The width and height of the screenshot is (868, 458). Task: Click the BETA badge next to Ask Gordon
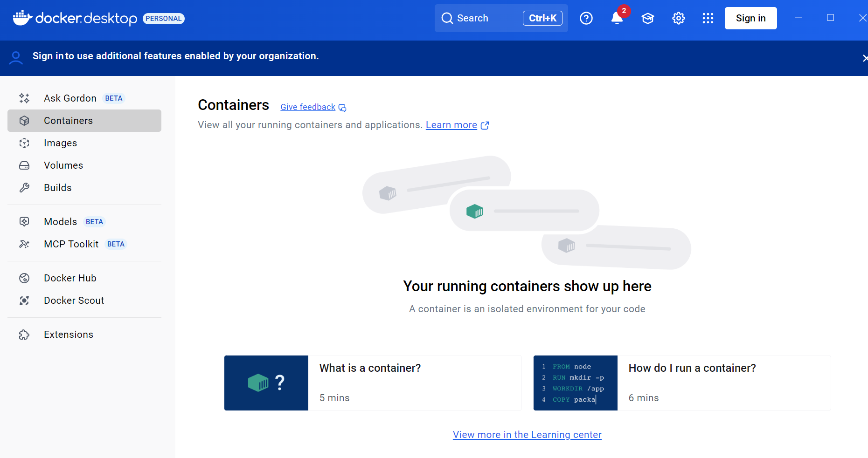(114, 98)
